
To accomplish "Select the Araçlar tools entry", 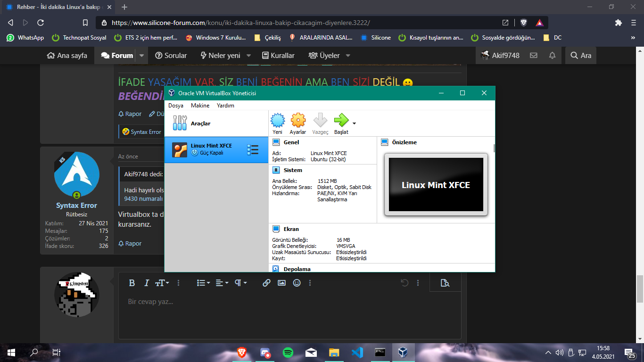I will coord(216,123).
